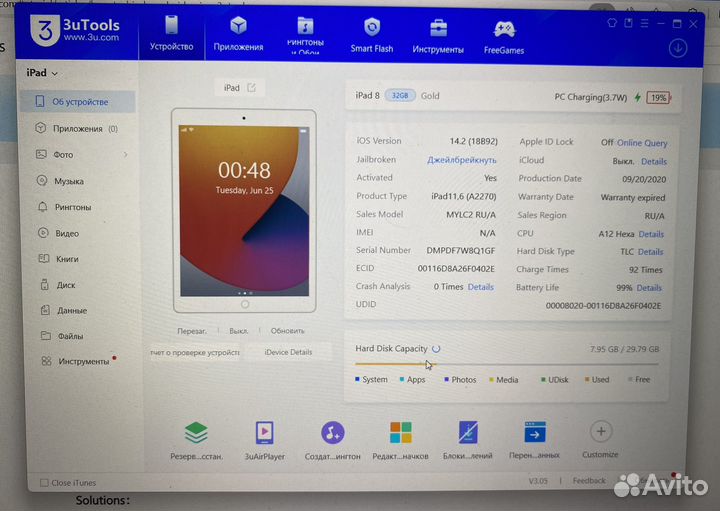Image resolution: width=720 pixels, height=511 pixels.
Task: Click the Перезаг. reboot button
Action: pyautogui.click(x=191, y=331)
